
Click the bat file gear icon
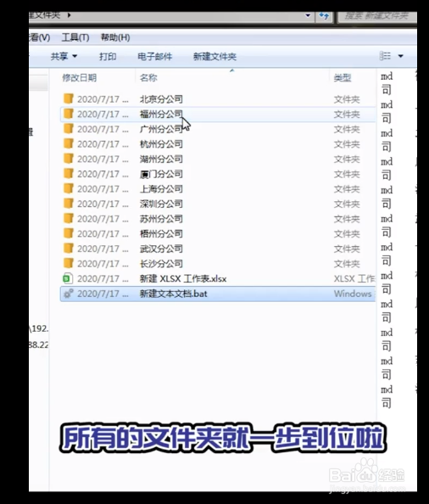68,294
